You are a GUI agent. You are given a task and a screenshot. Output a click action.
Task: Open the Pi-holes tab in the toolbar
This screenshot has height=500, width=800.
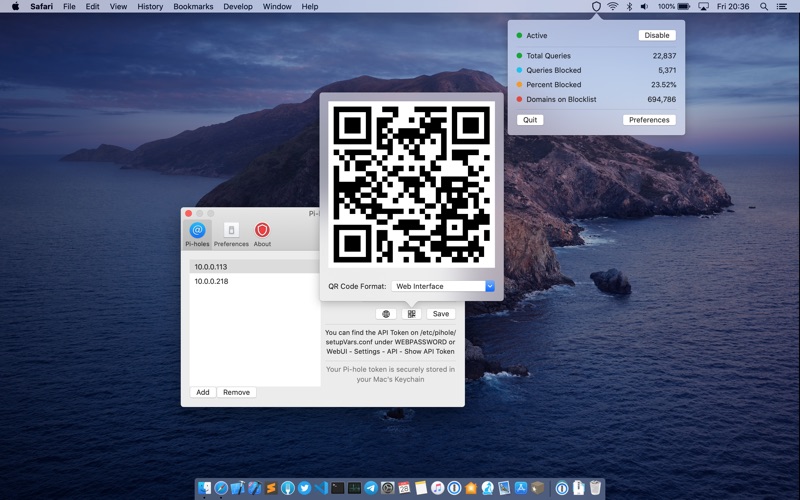[197, 235]
